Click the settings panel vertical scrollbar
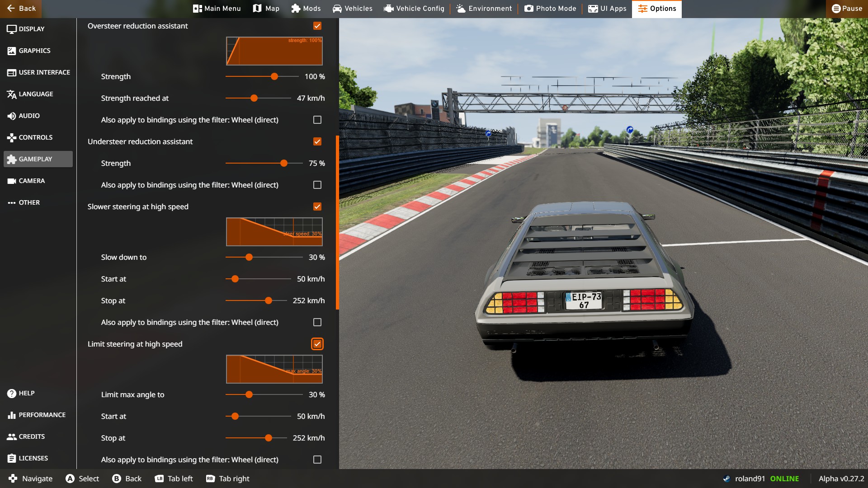This screenshot has height=488, width=868. coord(337,222)
